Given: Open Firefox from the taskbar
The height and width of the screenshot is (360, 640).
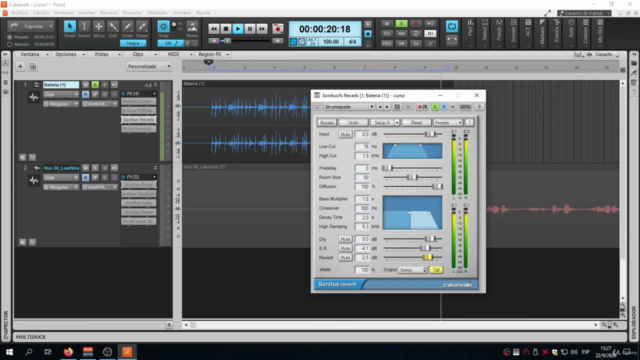Looking at the screenshot, I should pos(68,351).
